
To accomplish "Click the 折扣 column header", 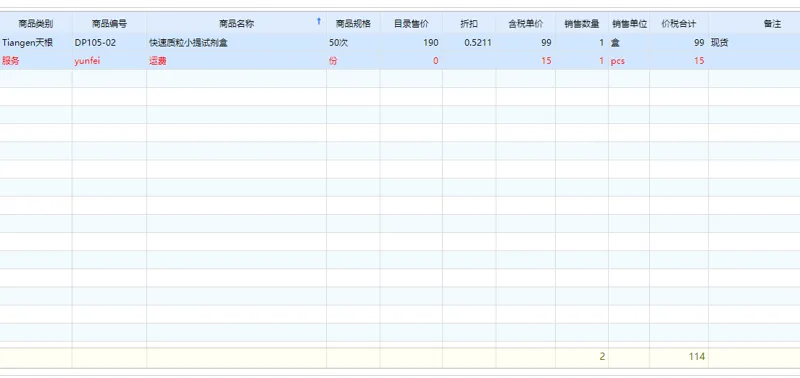I will point(469,23).
